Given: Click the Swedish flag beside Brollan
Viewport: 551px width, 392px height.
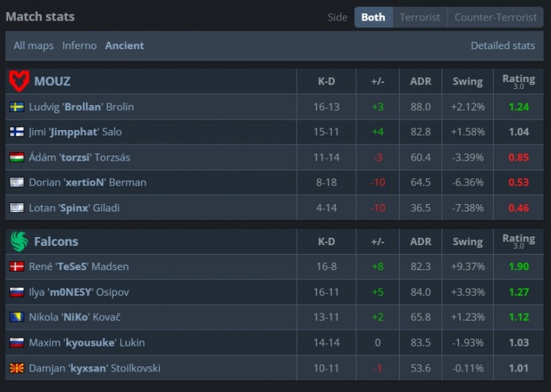Looking at the screenshot, I should pyautogui.click(x=17, y=106).
